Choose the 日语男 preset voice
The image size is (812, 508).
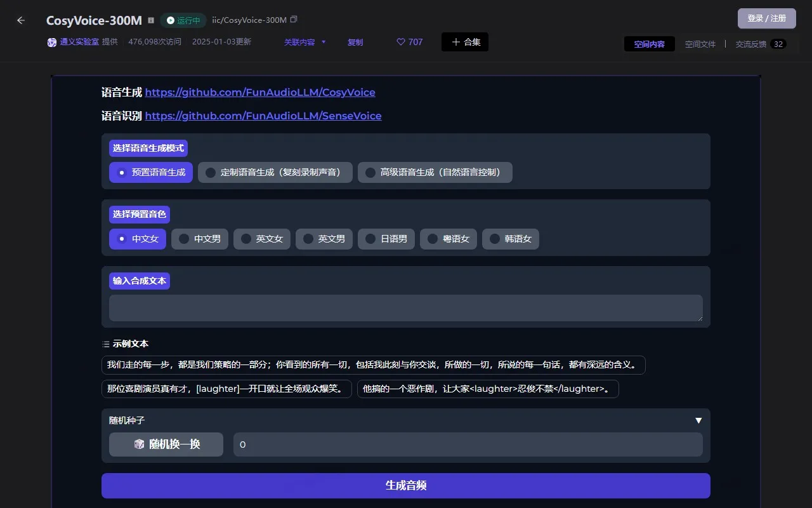click(386, 239)
